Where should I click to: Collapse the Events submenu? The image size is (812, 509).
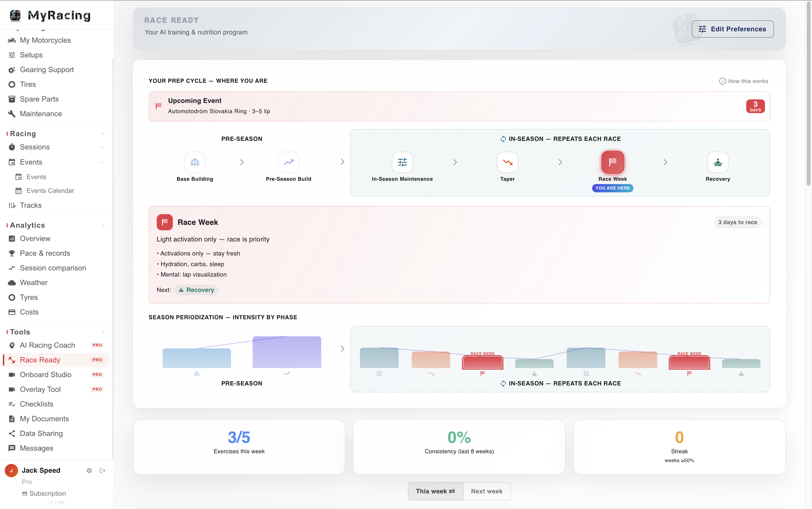[x=101, y=162]
